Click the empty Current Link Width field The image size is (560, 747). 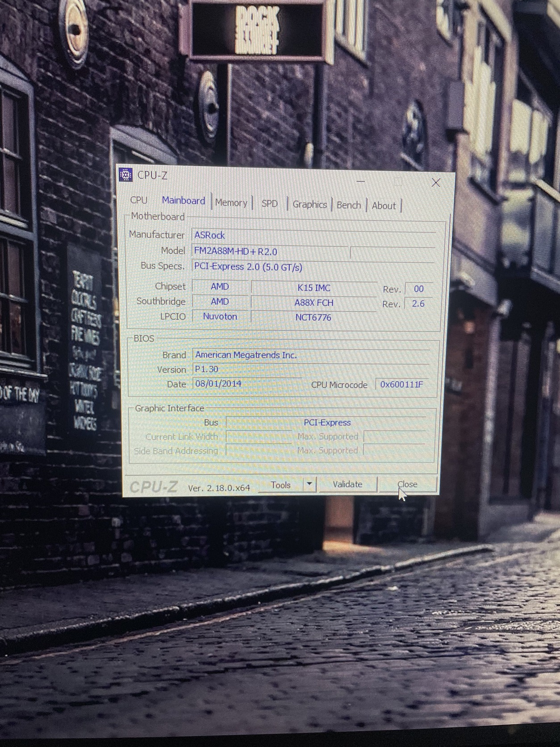[x=259, y=436]
